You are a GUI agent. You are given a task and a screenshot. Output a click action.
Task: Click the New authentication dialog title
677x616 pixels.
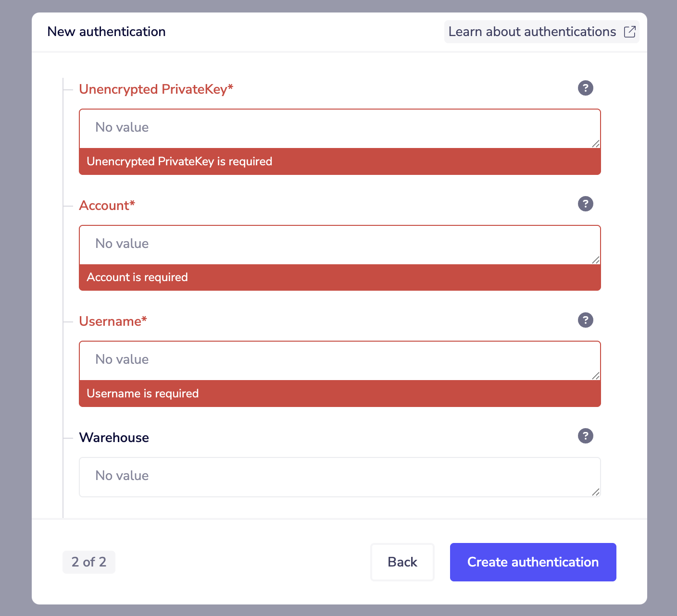point(106,31)
